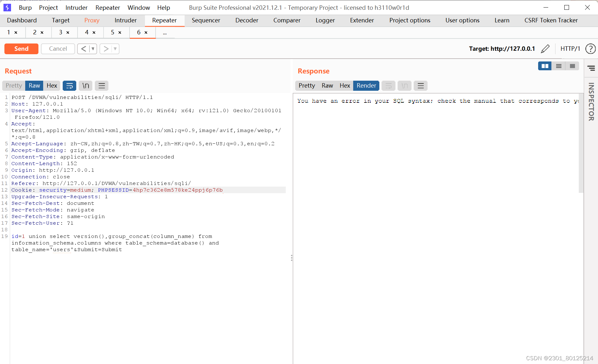The width and height of the screenshot is (598, 364).
Task: Expand Inspector panel lines icon
Action: point(591,68)
